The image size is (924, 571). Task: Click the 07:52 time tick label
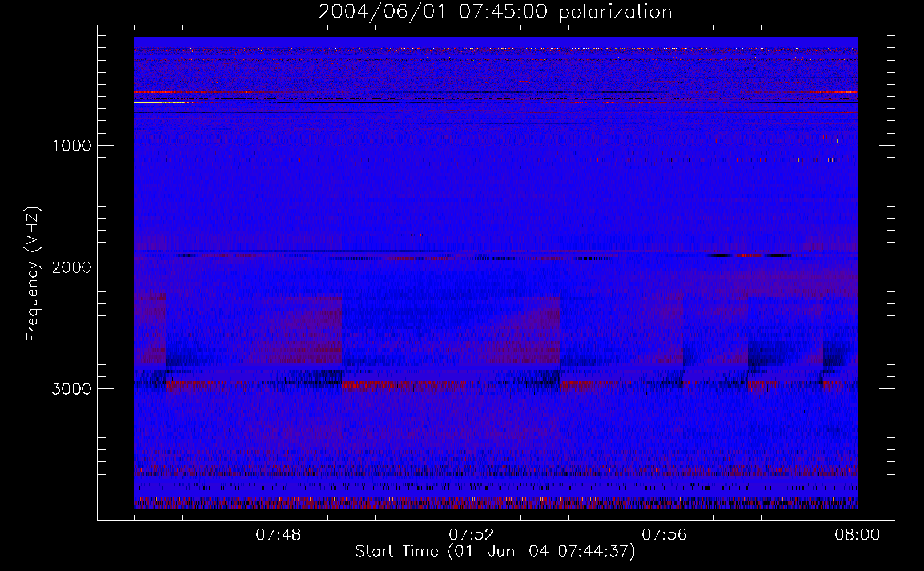click(x=472, y=535)
